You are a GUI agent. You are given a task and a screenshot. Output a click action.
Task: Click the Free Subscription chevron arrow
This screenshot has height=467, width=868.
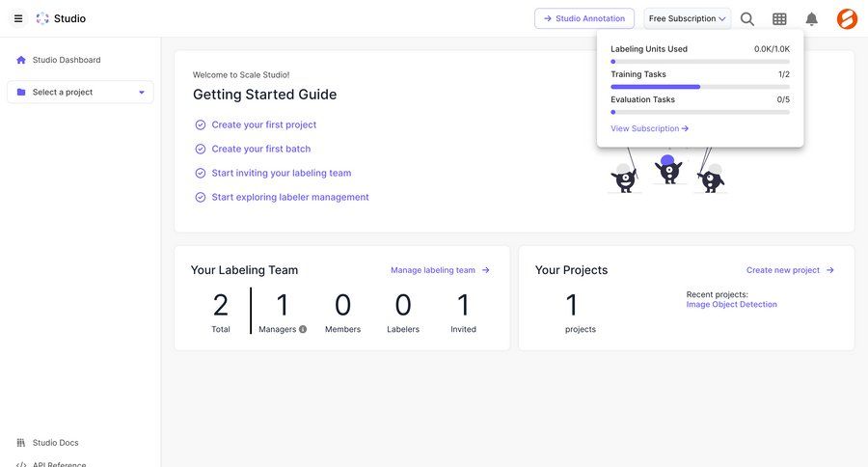pos(721,19)
